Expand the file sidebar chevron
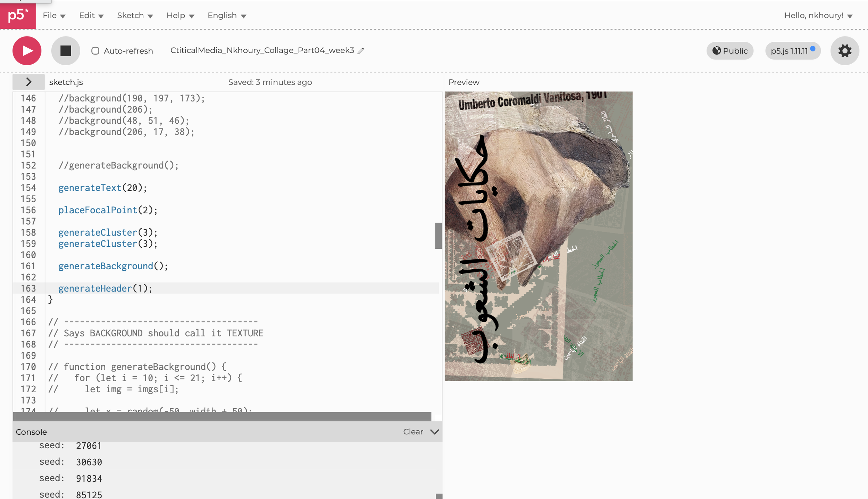The height and width of the screenshot is (499, 868). 28,82
